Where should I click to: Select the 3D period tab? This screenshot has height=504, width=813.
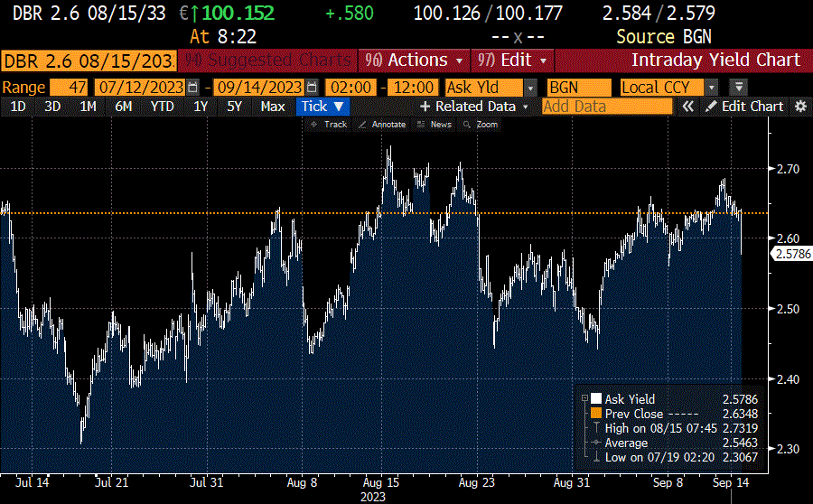pyautogui.click(x=52, y=107)
